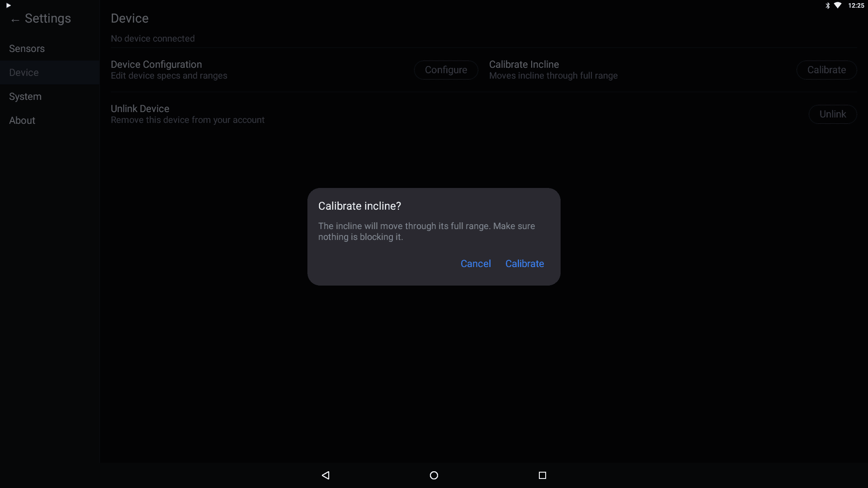Open the About section
The width and height of the screenshot is (868, 488).
22,120
